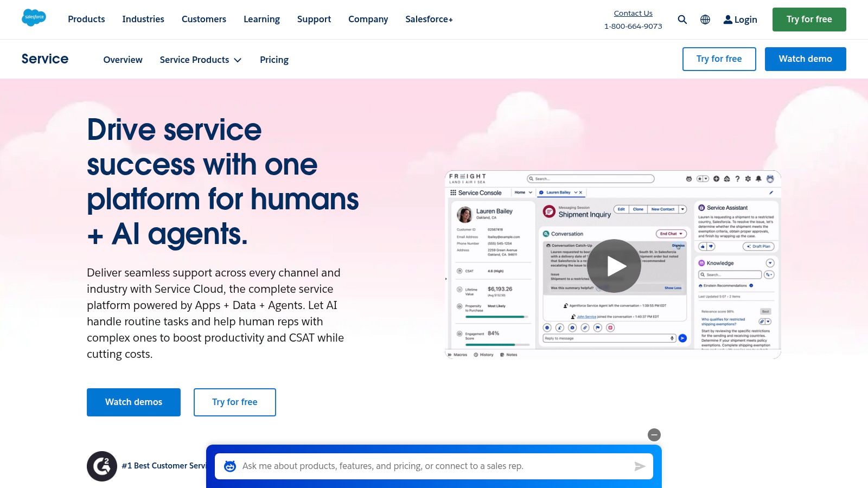Open the Salesforce+ menu
868x488 pixels.
429,19
